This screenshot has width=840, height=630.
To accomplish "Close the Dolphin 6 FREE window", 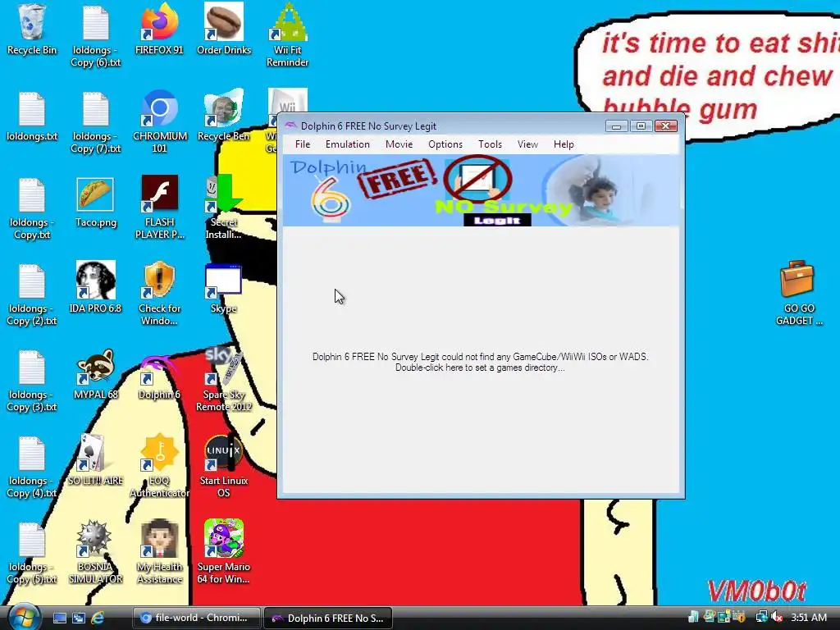I will pos(665,126).
